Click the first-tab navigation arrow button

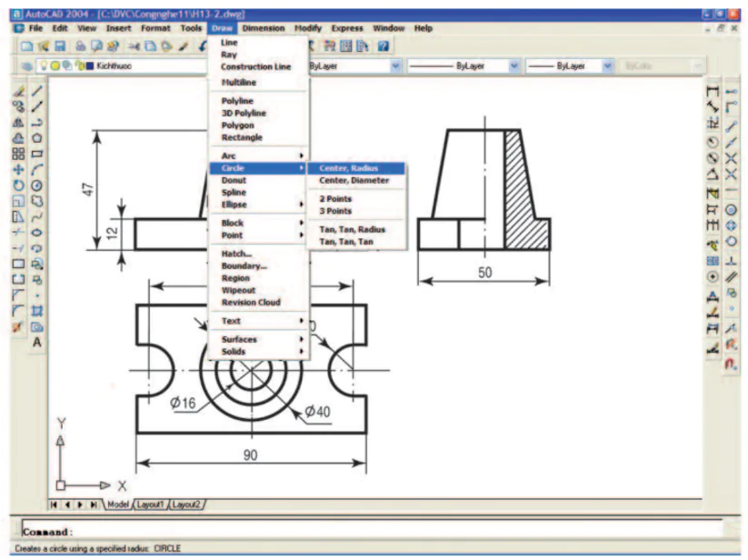coord(54,505)
